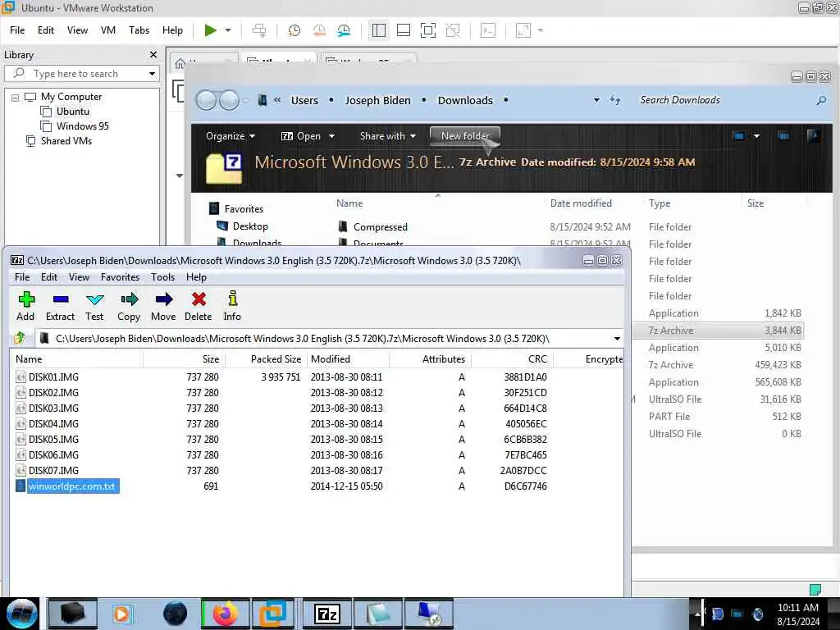Select Shared VMs in the library tree
Image resolution: width=840 pixels, height=630 pixels.
pos(66,141)
